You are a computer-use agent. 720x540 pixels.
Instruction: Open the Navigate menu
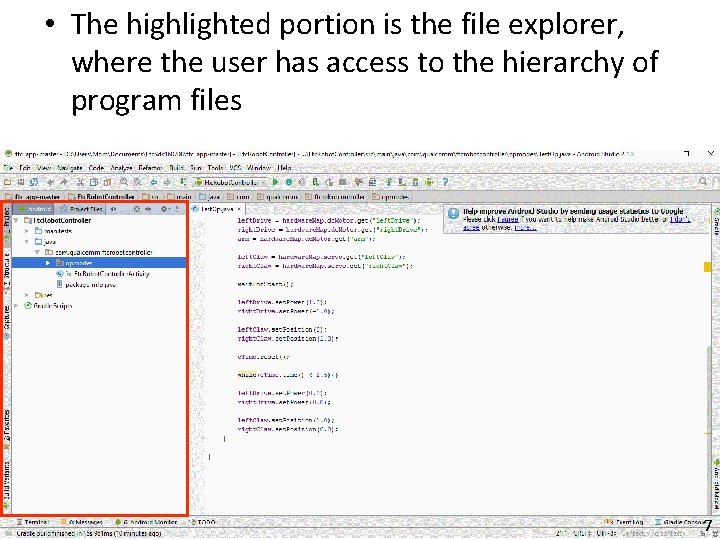pyautogui.click(x=70, y=168)
